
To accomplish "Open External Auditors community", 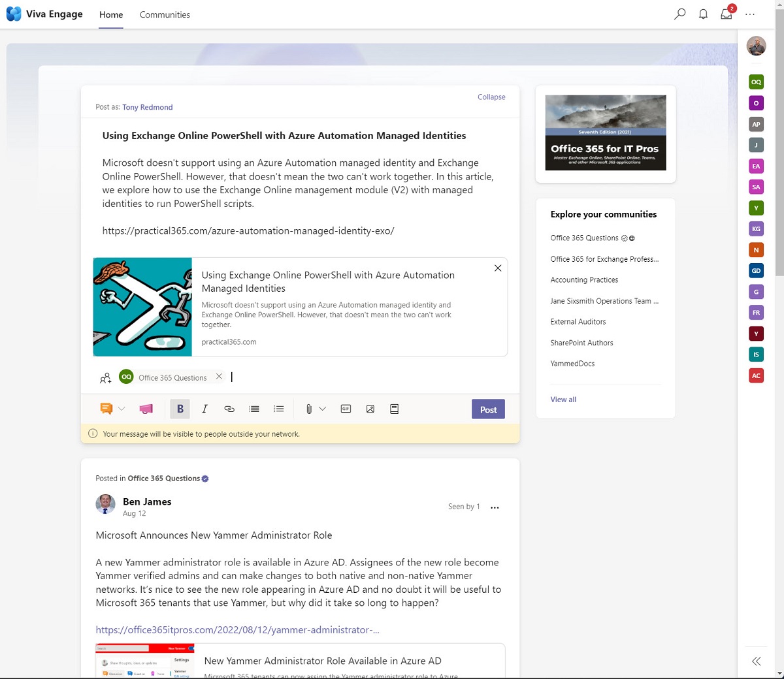I will 578,322.
